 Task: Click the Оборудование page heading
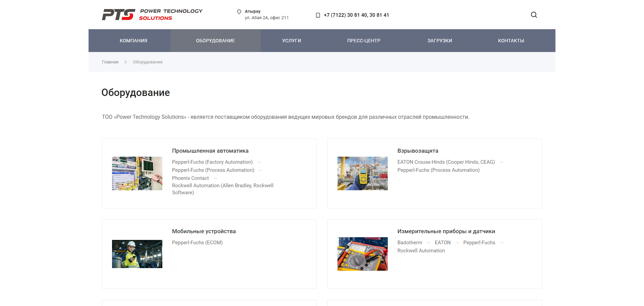(x=136, y=93)
